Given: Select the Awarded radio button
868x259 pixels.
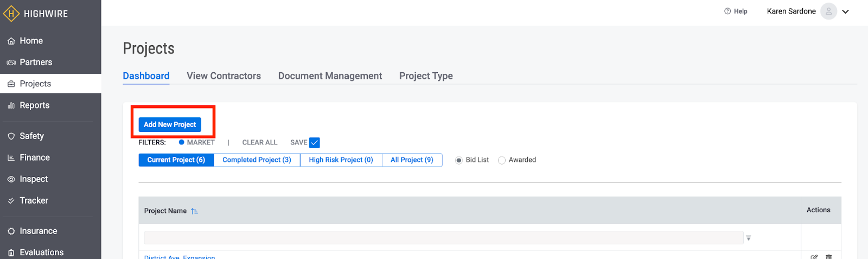Looking at the screenshot, I should coord(502,160).
